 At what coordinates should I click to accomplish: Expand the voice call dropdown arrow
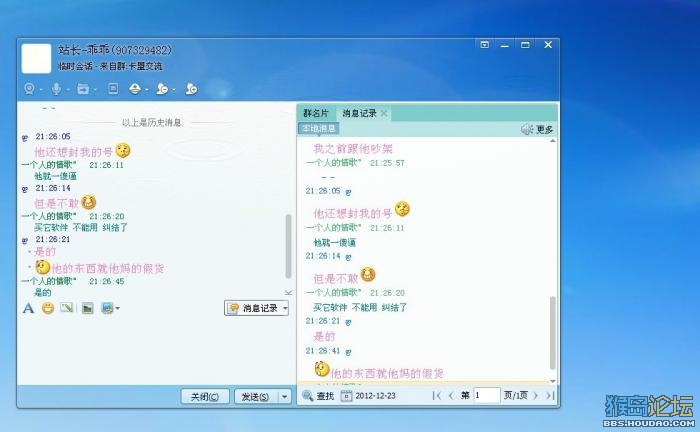pyautogui.click(x=68, y=90)
